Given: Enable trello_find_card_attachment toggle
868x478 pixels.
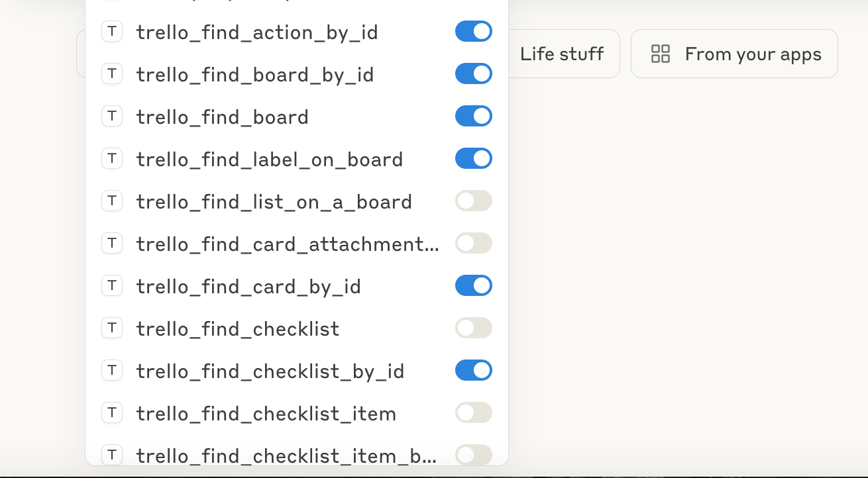Looking at the screenshot, I should [474, 243].
